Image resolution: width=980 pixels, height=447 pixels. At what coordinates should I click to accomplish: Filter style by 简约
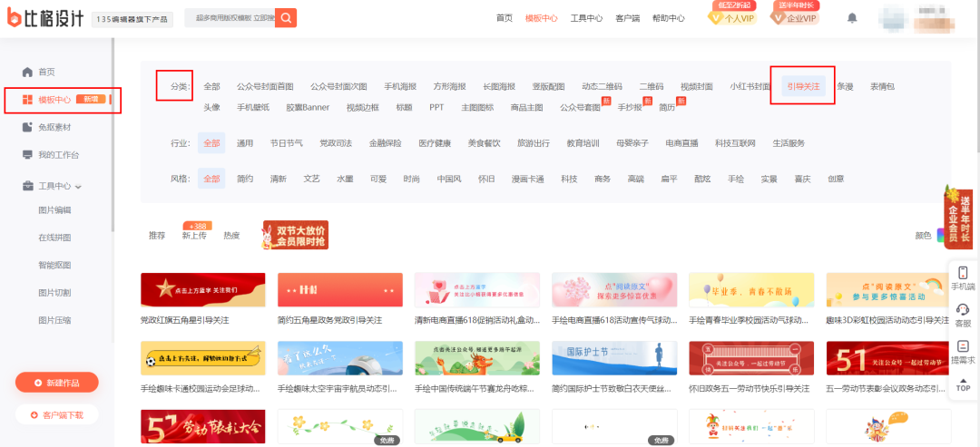click(245, 179)
